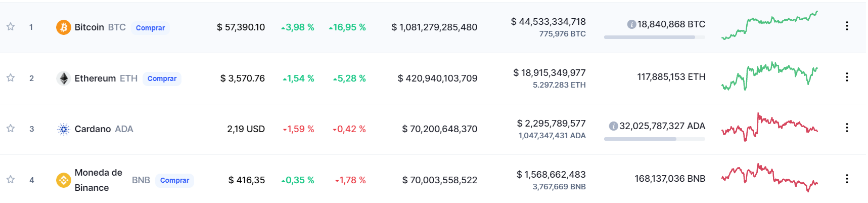Open Cardano row three-dot menu
The width and height of the screenshot is (868, 203).
tap(847, 128)
